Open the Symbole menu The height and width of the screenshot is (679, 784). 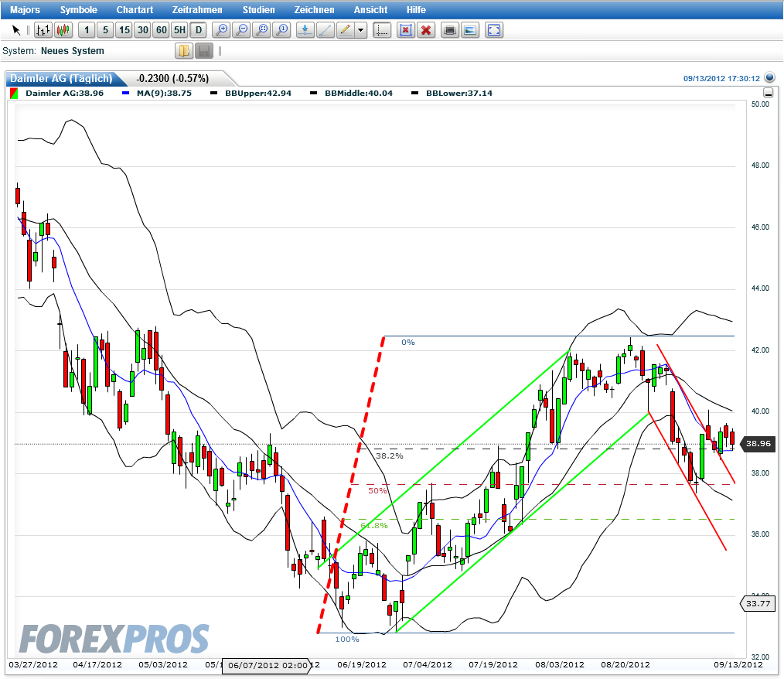point(79,9)
